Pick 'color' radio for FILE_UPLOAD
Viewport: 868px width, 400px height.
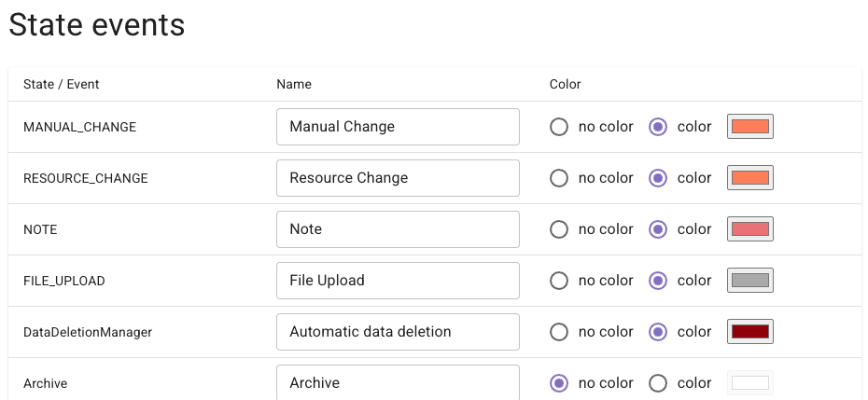click(658, 281)
